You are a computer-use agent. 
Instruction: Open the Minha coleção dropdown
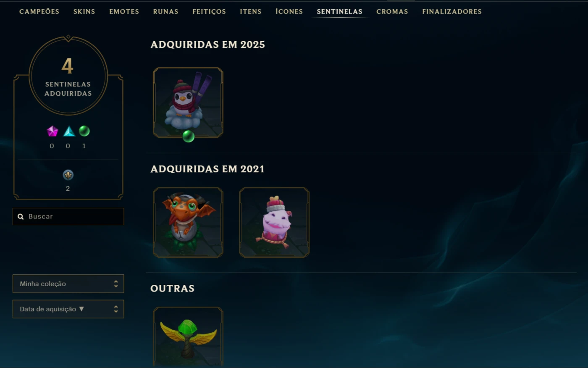(68, 284)
